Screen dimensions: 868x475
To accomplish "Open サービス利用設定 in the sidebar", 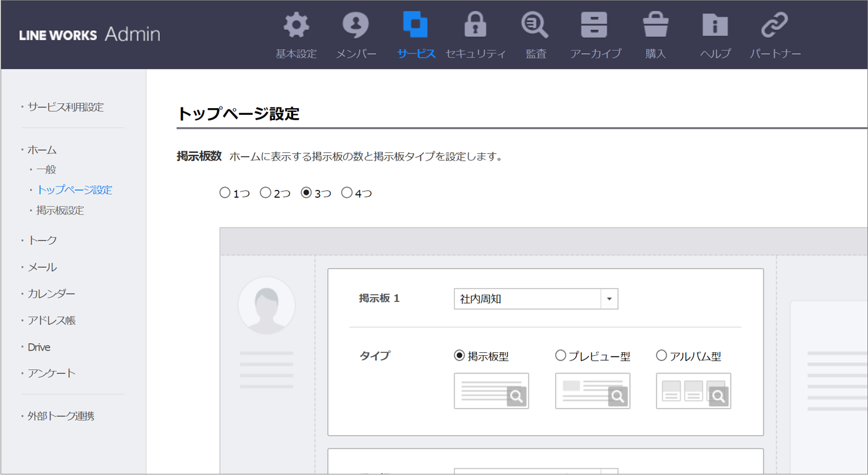I will pos(65,107).
